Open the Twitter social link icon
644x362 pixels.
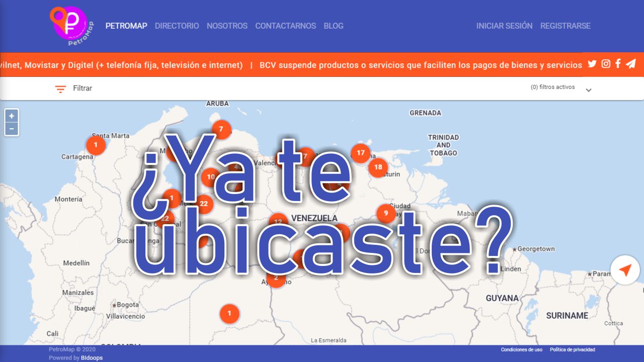(592, 64)
